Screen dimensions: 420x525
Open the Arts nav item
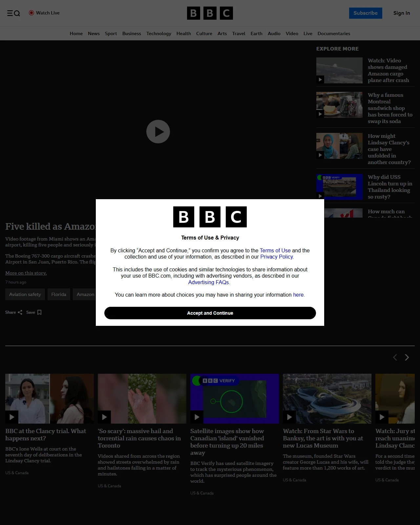(222, 33)
